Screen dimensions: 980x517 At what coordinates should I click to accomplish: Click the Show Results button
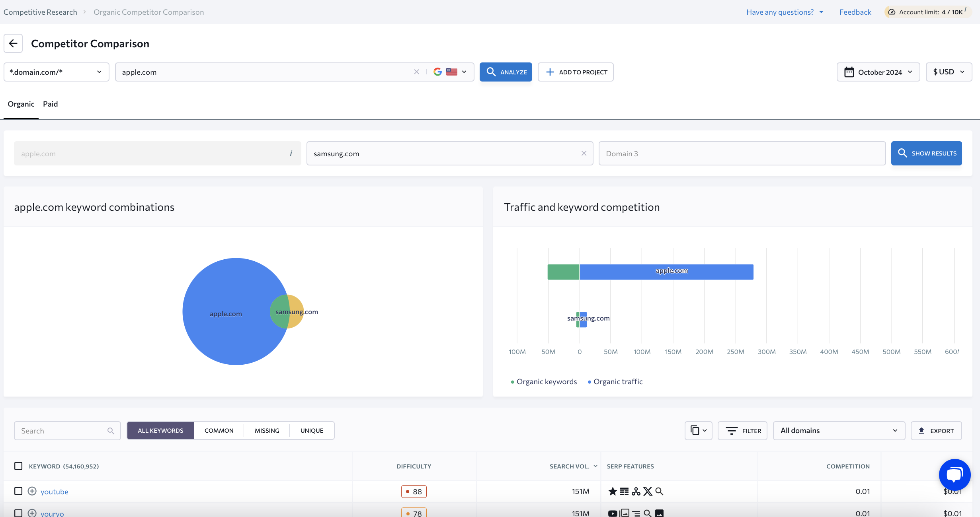coord(926,153)
